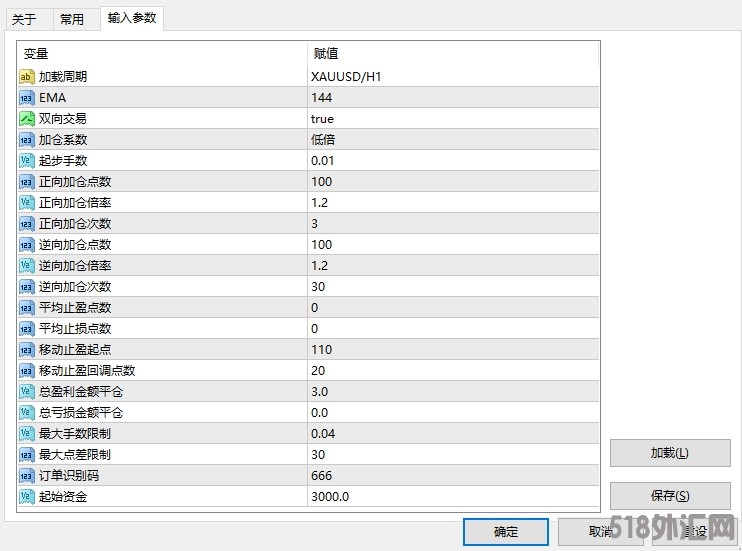Switch to the 关于 tab

24,19
